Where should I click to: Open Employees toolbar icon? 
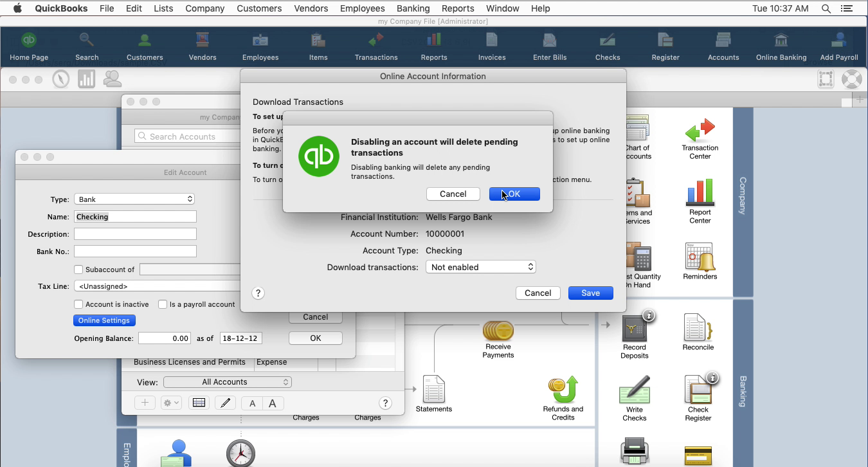pos(260,47)
